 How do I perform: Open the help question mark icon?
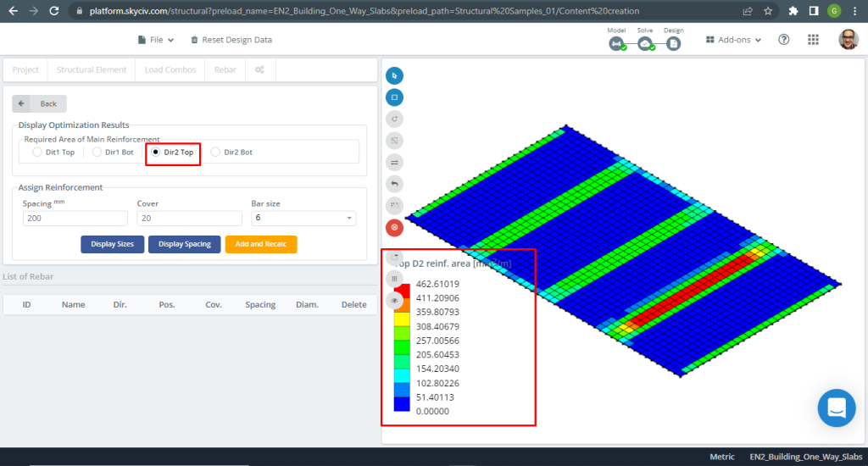(784, 40)
